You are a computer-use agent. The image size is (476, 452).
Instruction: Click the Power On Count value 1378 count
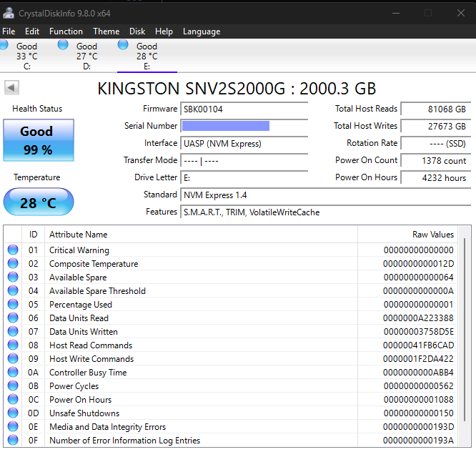436,160
